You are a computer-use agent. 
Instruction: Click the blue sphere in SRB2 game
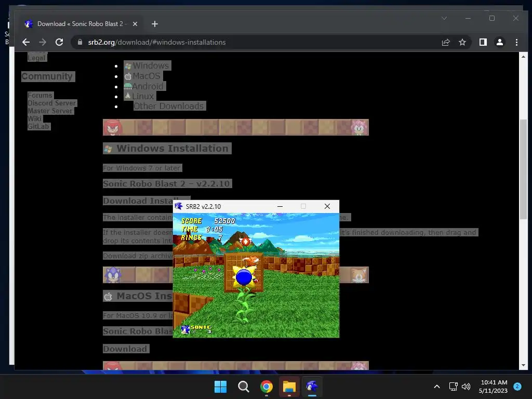click(x=244, y=277)
